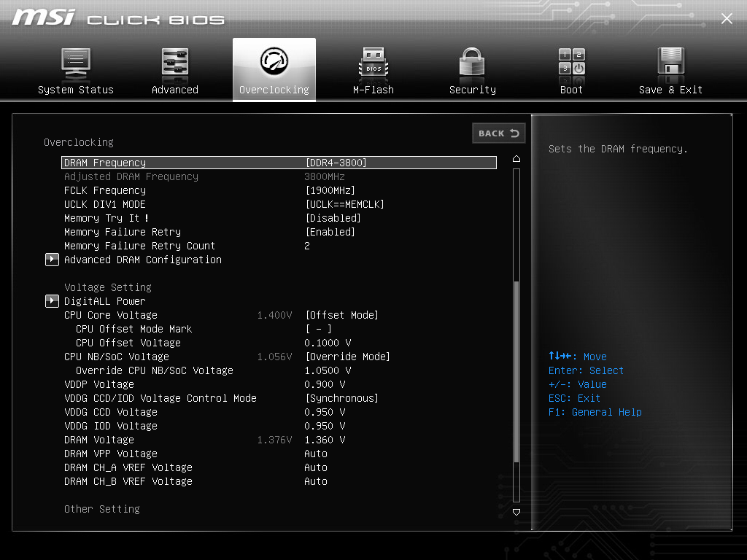Select VDDG CCD Voltage 0.950 V value
The image size is (747, 560).
pyautogui.click(x=325, y=412)
